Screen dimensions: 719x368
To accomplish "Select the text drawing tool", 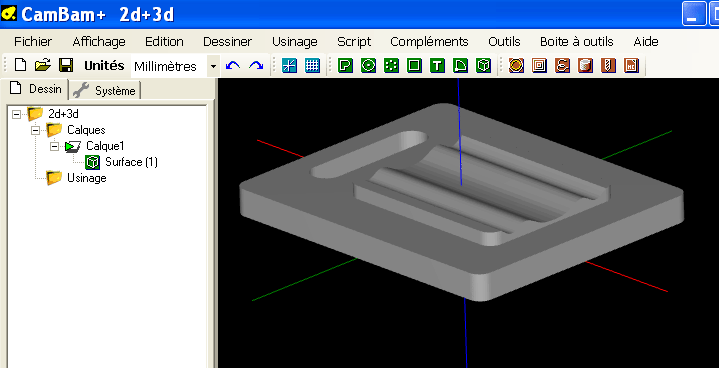I will pos(437,66).
